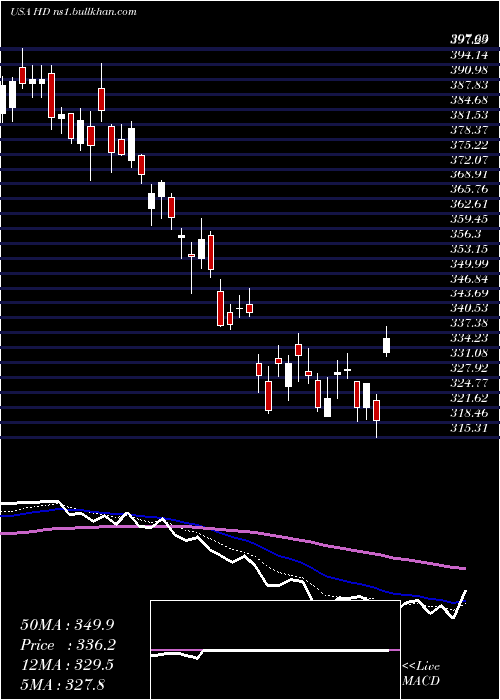Screen dimensions: 500x700
Task: Click the 315.31 price axis label
Action: [469, 428]
